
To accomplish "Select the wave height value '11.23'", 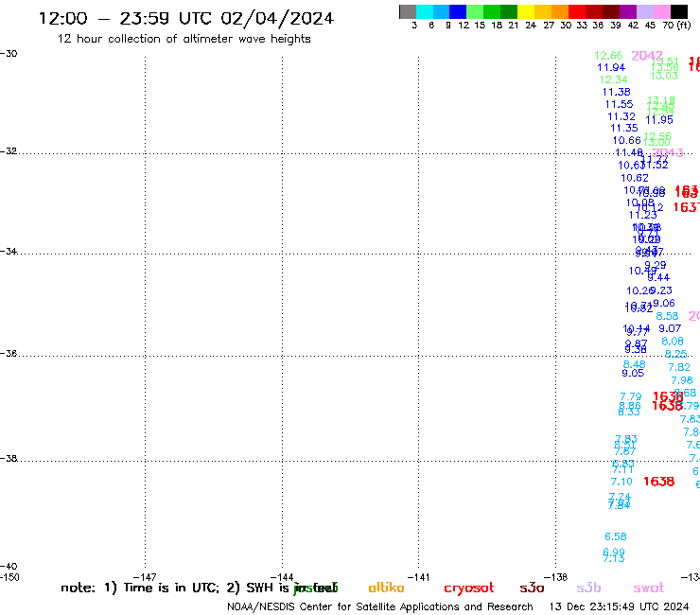I will click(x=643, y=216).
